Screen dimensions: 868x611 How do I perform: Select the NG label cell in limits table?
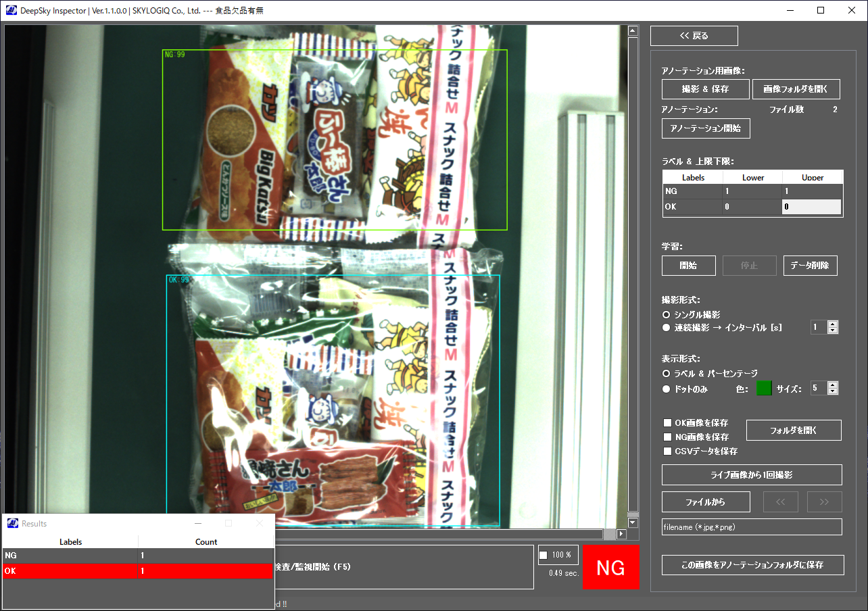(x=693, y=192)
